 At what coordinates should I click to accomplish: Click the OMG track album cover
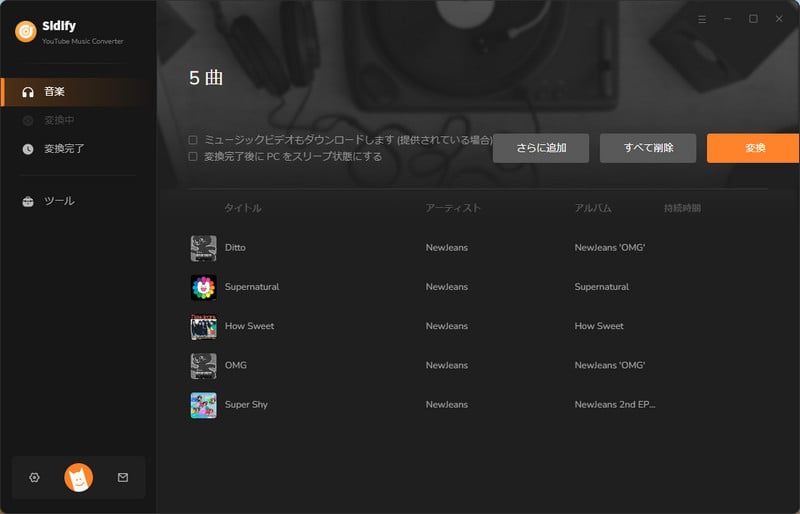click(204, 366)
